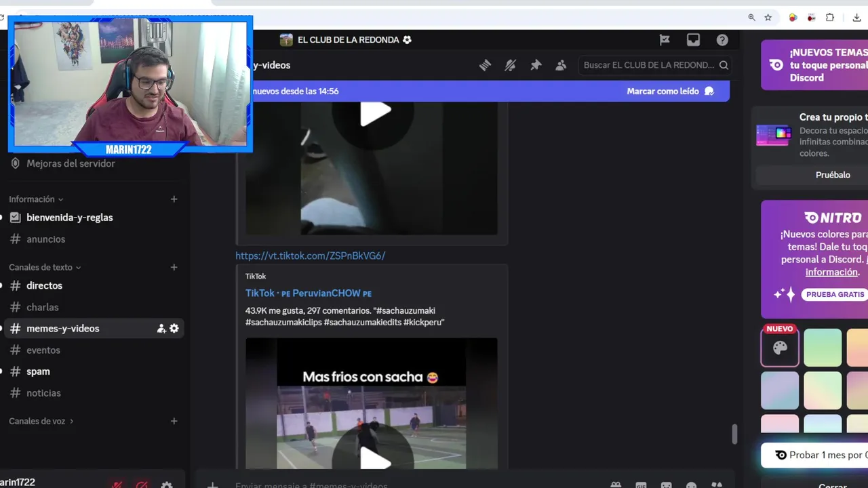Edit memes-y-videos channel settings gear
868x488 pixels.
point(174,329)
